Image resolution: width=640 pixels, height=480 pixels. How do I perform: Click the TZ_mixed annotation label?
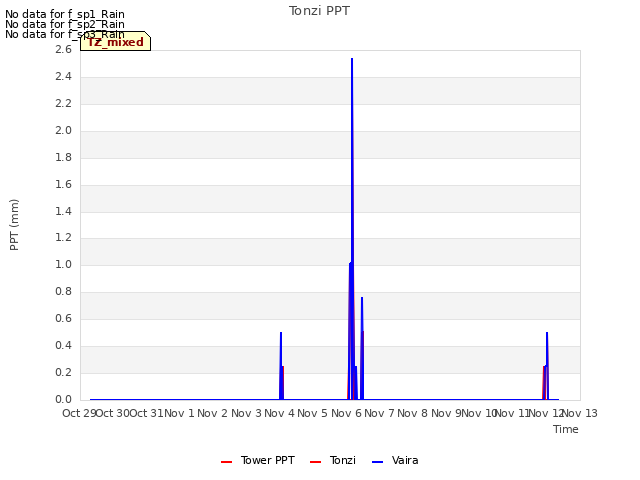click(x=116, y=42)
